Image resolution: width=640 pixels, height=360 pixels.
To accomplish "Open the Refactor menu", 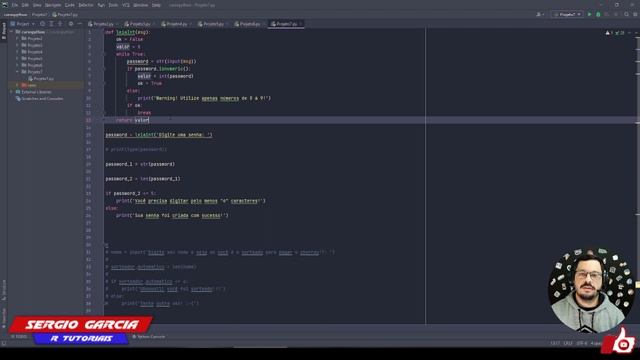I will [x=86, y=5].
